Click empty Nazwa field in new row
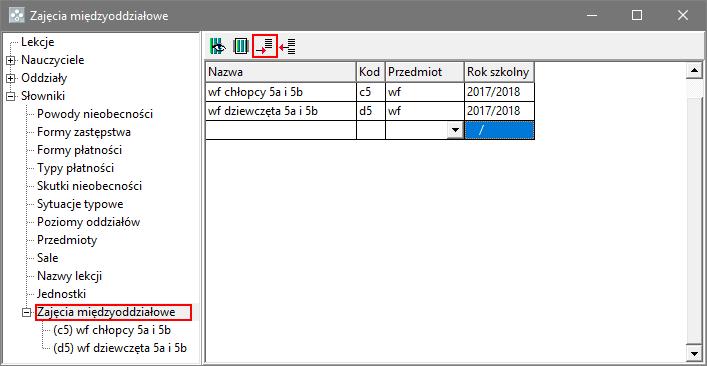The height and width of the screenshot is (366, 707). point(280,130)
